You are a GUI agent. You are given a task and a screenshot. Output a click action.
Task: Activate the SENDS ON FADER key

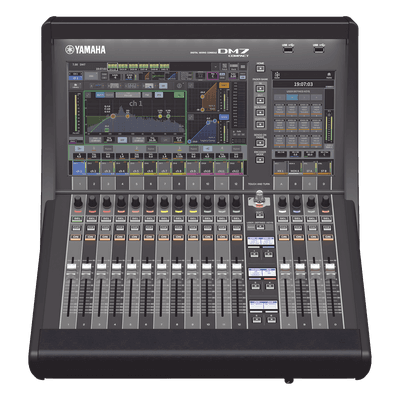click(x=260, y=143)
